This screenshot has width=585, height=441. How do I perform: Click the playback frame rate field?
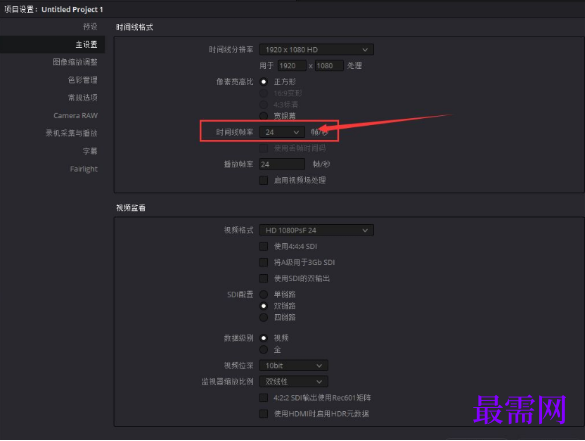coord(282,164)
